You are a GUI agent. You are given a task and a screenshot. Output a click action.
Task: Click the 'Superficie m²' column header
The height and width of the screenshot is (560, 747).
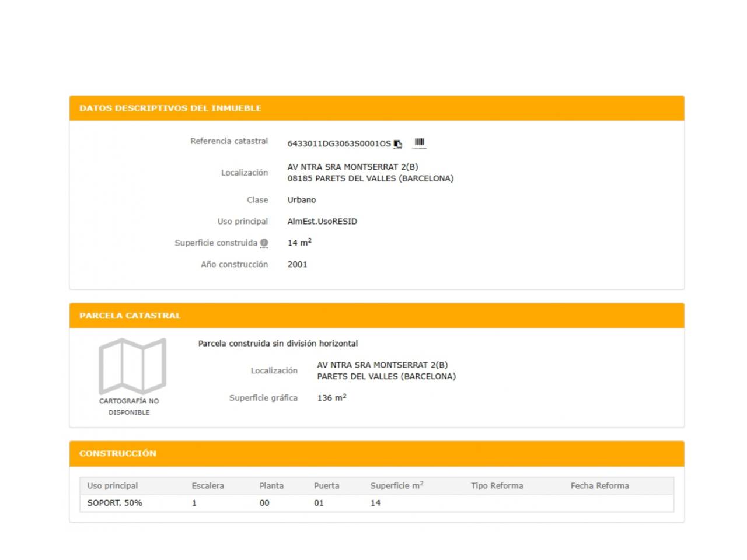click(x=397, y=485)
